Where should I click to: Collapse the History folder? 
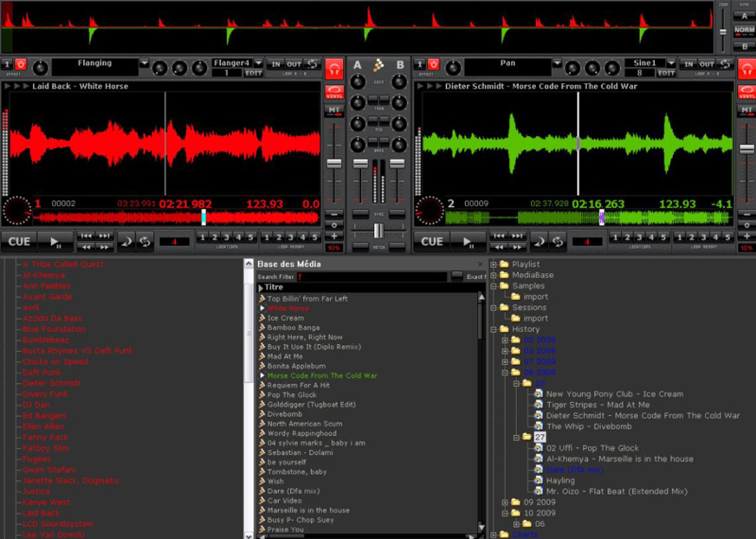[x=493, y=329]
